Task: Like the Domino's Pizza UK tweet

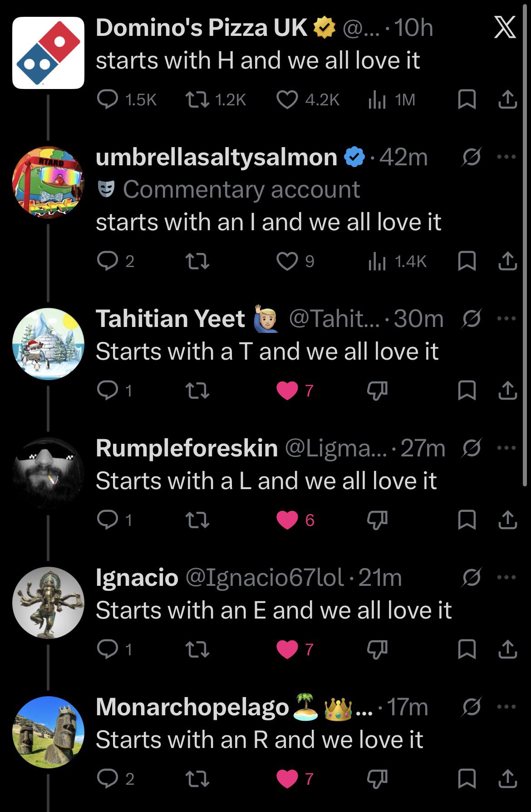Action: pyautogui.click(x=287, y=99)
